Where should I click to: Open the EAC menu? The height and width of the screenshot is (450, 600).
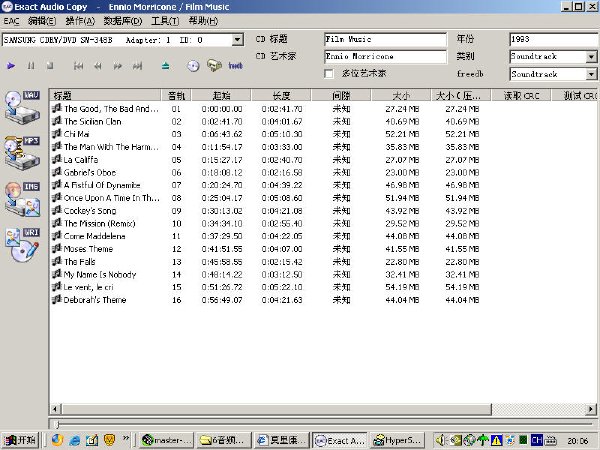(11, 21)
